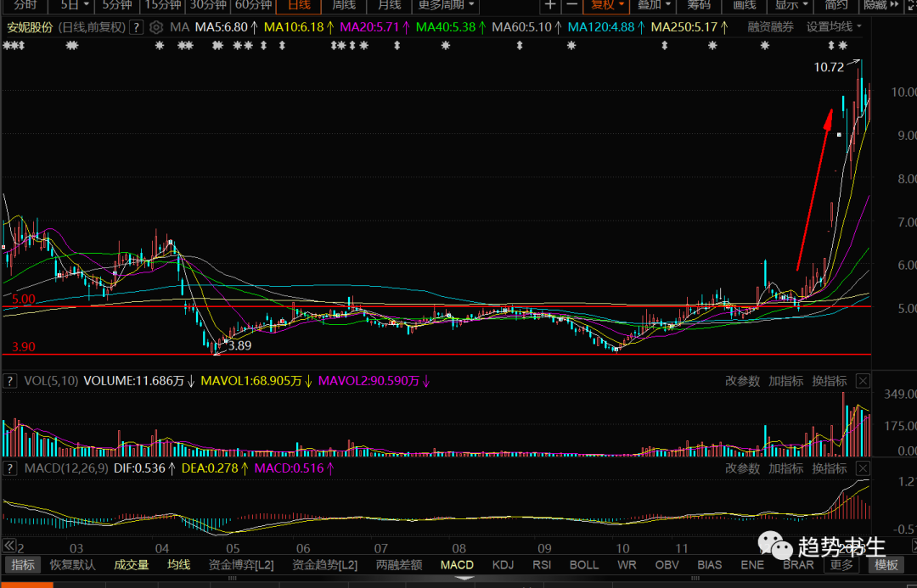Click the help icon beside 安妮股份 title
Screen dimensions: 917x588
(x=136, y=26)
